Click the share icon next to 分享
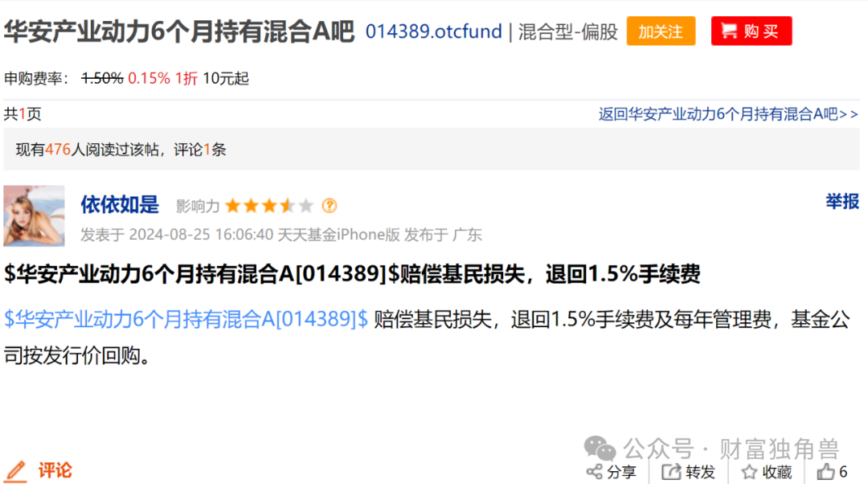868x484 pixels. click(x=595, y=472)
